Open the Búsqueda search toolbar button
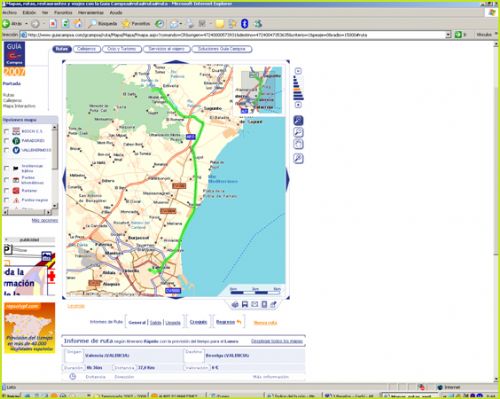Screen dimensions: 500x399 [x=102, y=24]
